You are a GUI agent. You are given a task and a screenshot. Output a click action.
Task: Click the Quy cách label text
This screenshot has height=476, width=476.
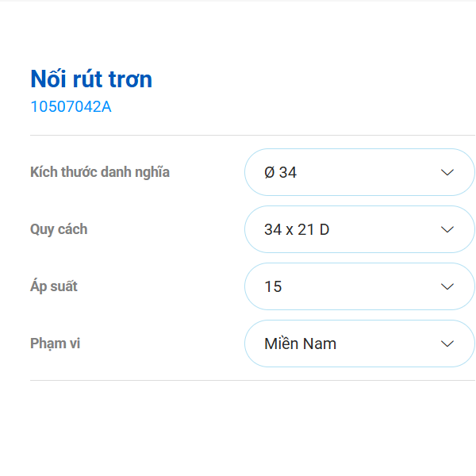pyautogui.click(x=59, y=229)
